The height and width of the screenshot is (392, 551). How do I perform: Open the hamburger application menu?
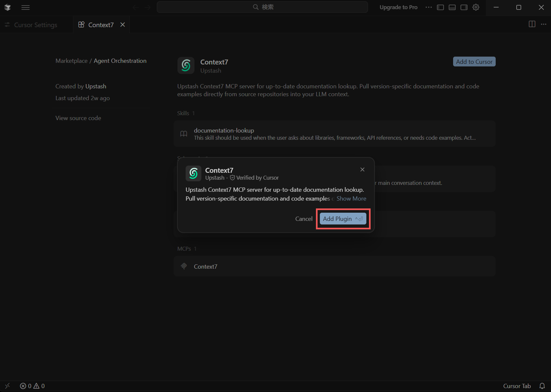pos(26,7)
